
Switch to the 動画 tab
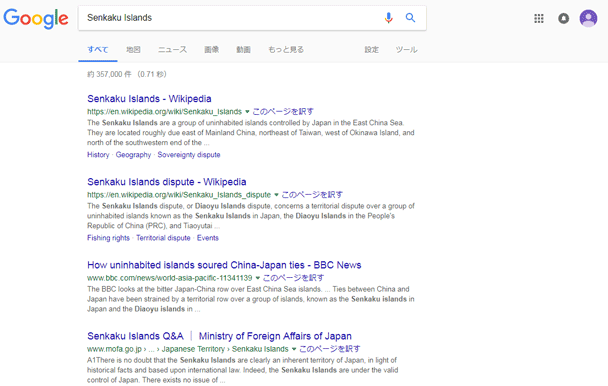coord(244,50)
